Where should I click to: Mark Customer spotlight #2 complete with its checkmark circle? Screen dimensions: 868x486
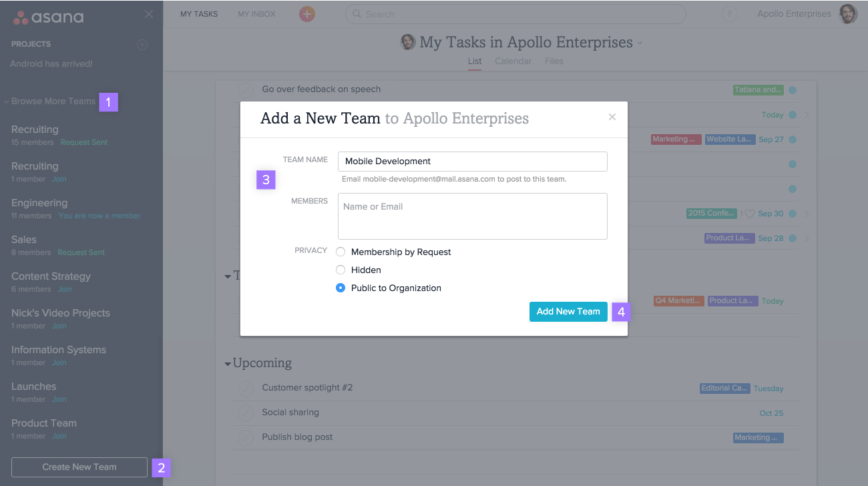pyautogui.click(x=246, y=388)
